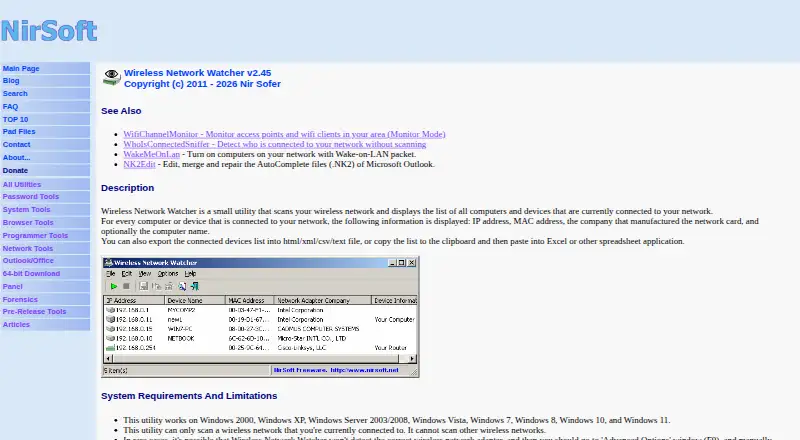This screenshot has width=800, height=440.
Task: Click the Options menu in the screenshot
Action: point(168,274)
